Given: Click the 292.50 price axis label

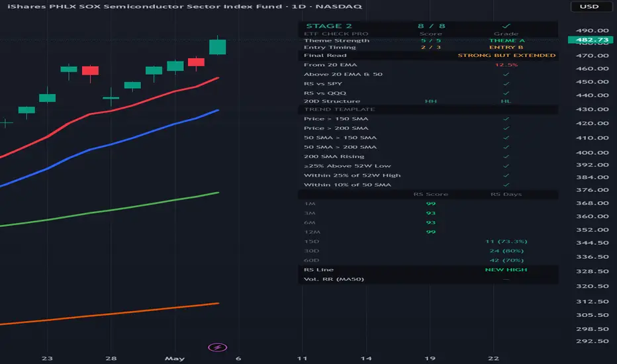Looking at the screenshot, I should [x=593, y=341].
